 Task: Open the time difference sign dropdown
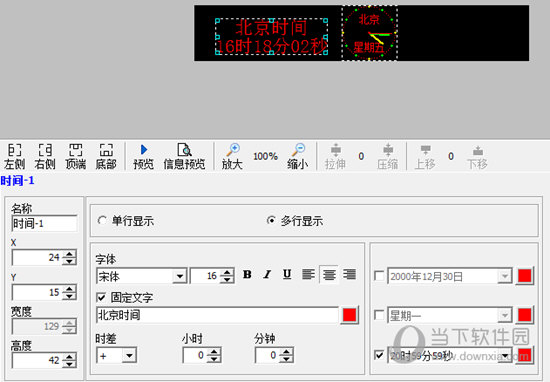click(129, 356)
